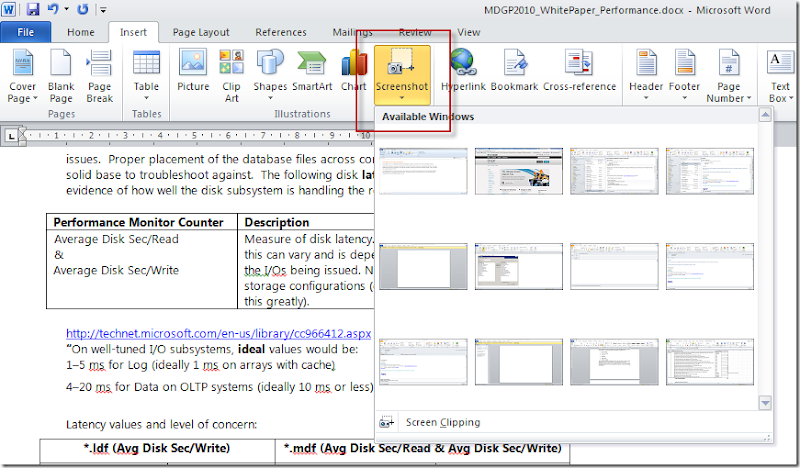
Task: Click the 'Average Disk Sec/Read' cell text
Action: tap(116, 239)
